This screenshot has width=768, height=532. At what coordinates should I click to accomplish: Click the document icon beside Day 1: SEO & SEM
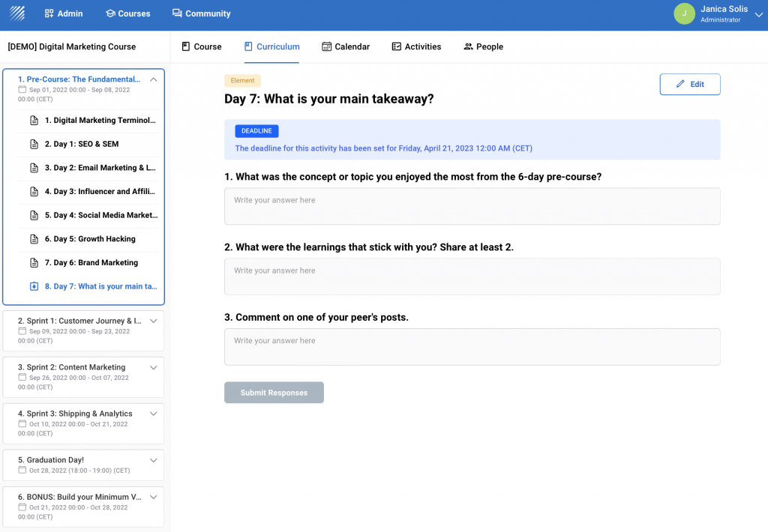34,144
